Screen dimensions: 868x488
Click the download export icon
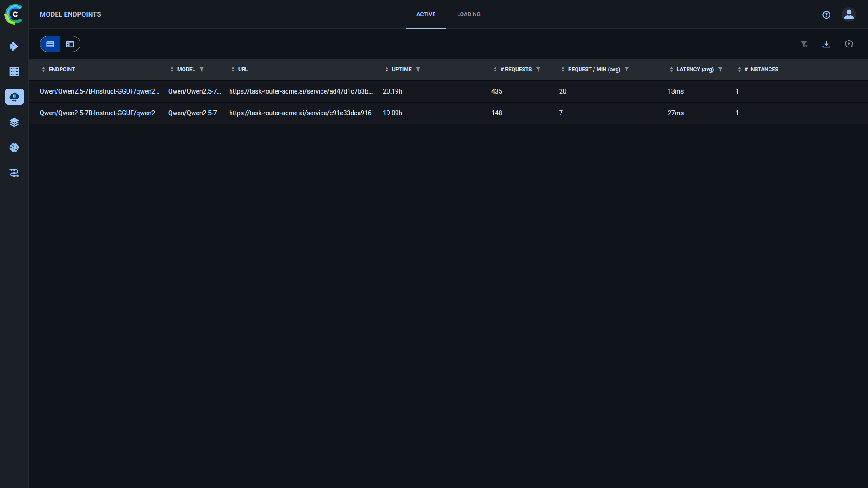(x=826, y=44)
